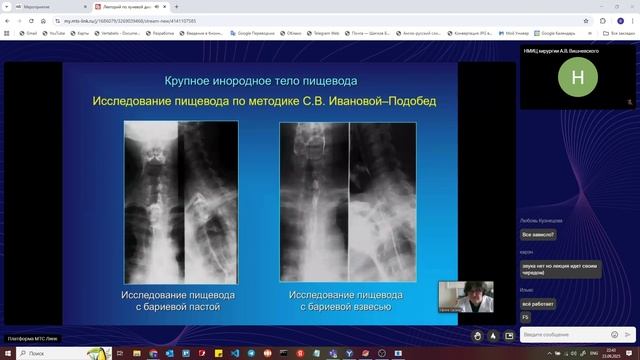Click the taskbar search box 'Поиск'

(64, 353)
